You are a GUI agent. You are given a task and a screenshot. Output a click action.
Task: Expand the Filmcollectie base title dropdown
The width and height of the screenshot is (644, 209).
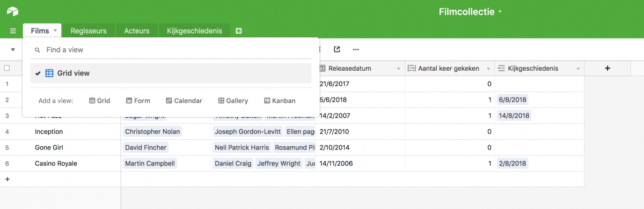coord(500,11)
